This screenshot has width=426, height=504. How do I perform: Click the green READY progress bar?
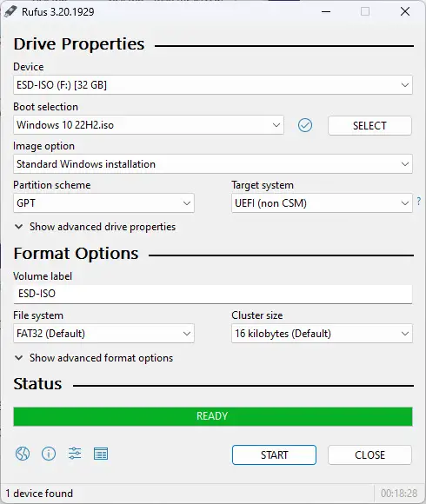[x=212, y=416]
